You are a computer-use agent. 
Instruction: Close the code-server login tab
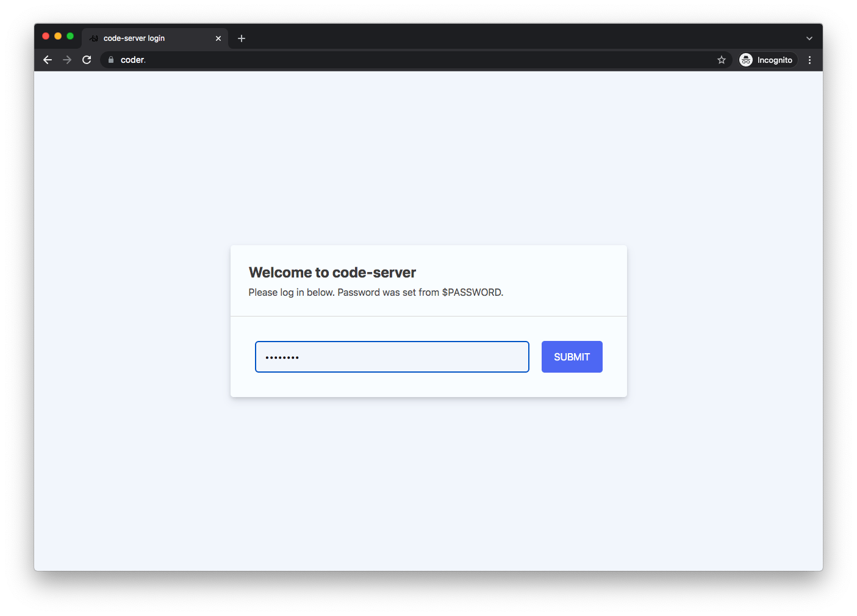coord(218,38)
